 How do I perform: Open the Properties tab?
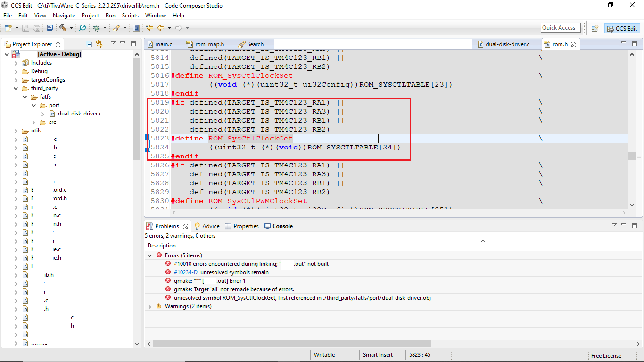click(242, 226)
